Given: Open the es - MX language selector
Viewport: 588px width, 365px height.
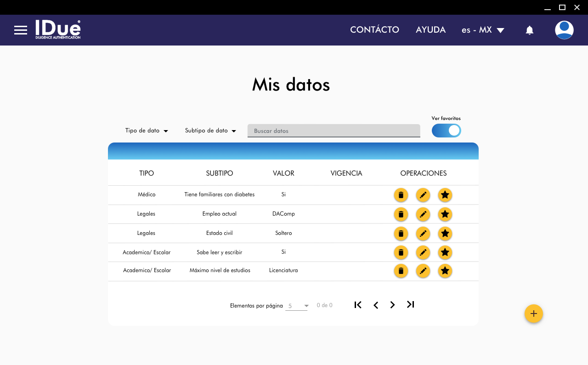Looking at the screenshot, I should pyautogui.click(x=483, y=30).
